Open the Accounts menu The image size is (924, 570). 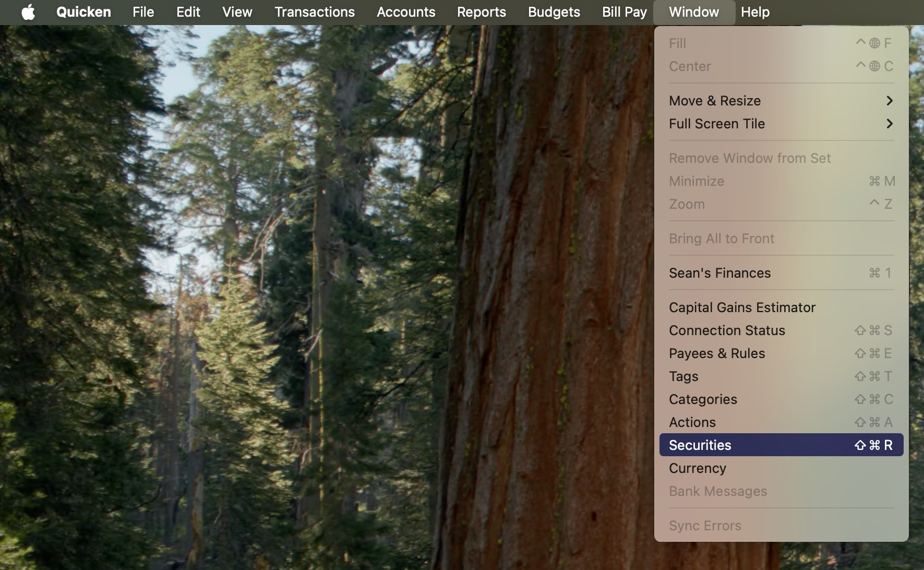click(x=406, y=12)
